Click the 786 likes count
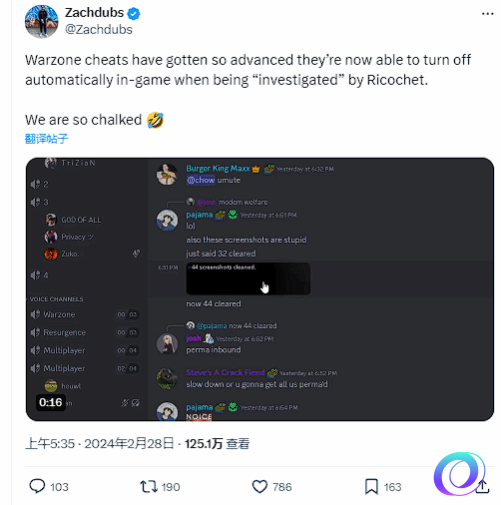This screenshot has width=501, height=505. (x=282, y=487)
